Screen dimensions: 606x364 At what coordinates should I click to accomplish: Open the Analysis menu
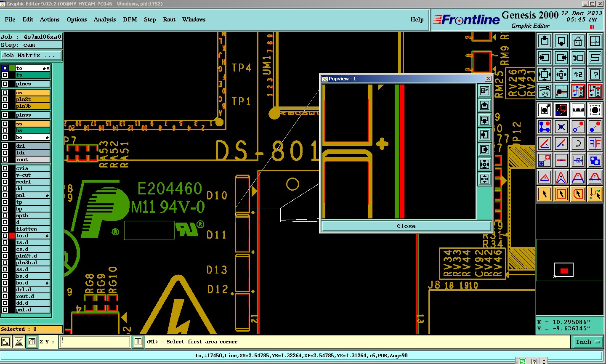[x=105, y=19]
